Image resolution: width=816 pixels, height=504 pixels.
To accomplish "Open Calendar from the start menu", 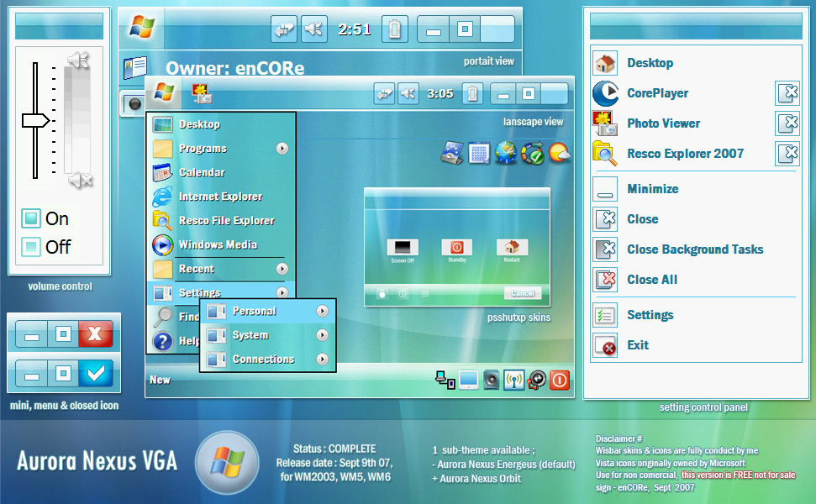I will (222, 172).
